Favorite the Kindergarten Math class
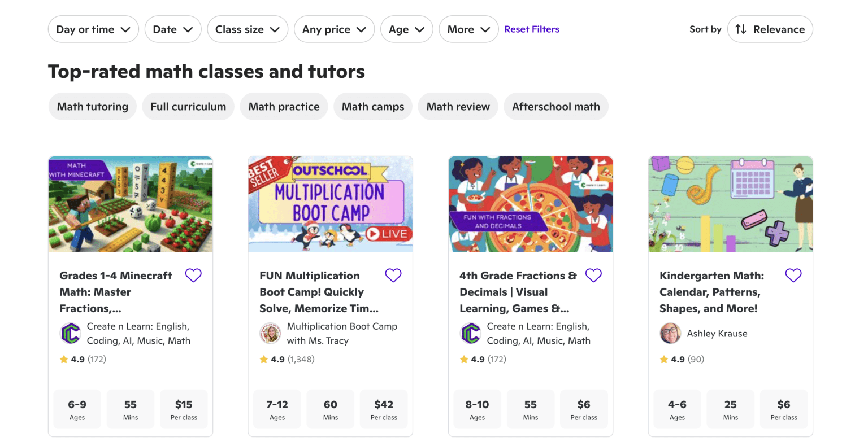Viewport: 868px width, 446px height. tap(793, 275)
